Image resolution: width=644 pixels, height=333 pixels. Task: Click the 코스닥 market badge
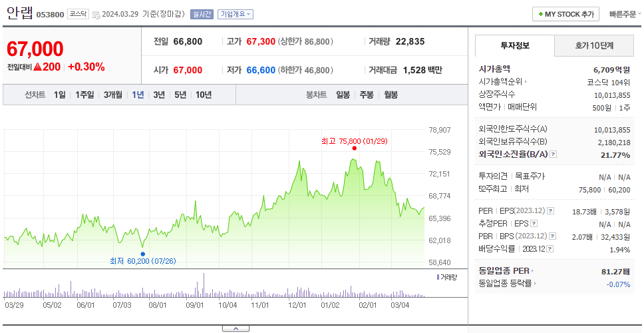[78, 14]
